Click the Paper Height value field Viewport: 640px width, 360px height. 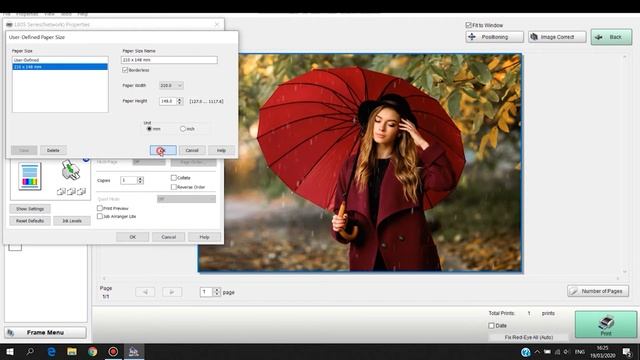tap(168, 101)
